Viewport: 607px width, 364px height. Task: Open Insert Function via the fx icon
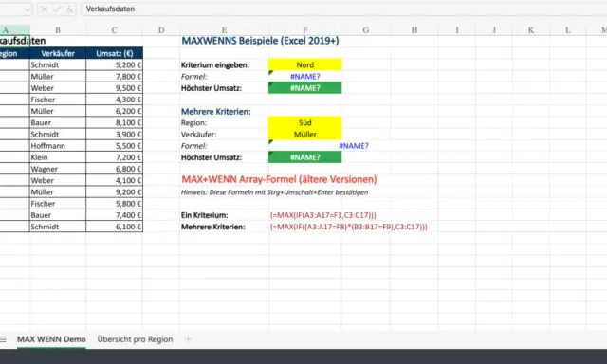pyautogui.click(x=69, y=9)
